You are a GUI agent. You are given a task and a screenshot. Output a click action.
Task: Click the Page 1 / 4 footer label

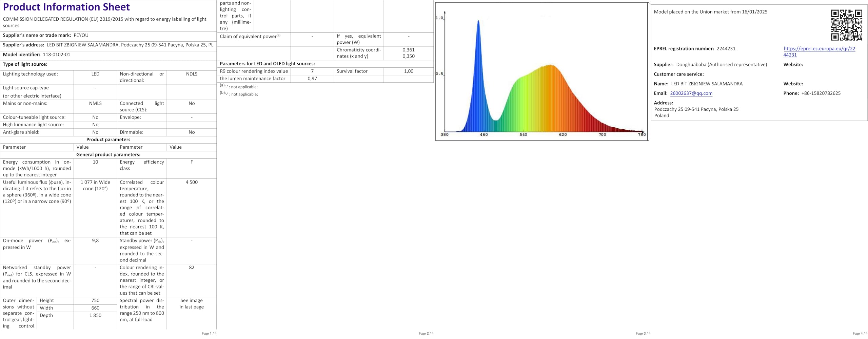click(x=209, y=334)
